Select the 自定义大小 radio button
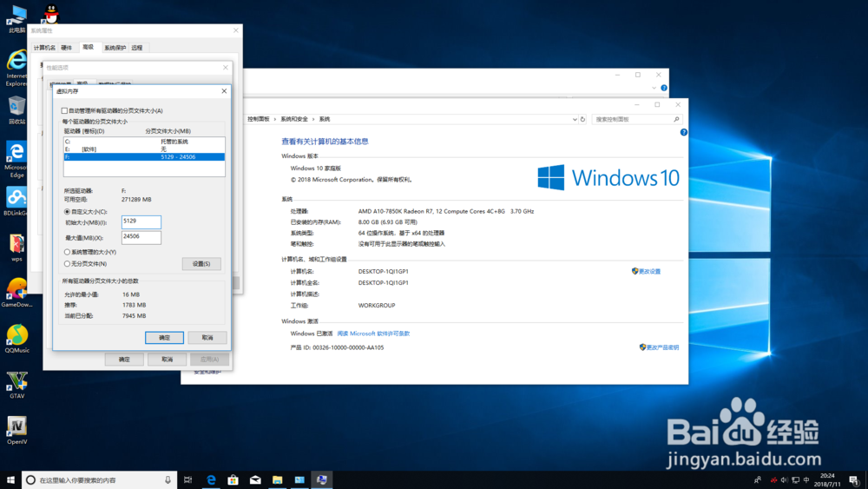Image resolution: width=868 pixels, height=489 pixels. [x=67, y=212]
